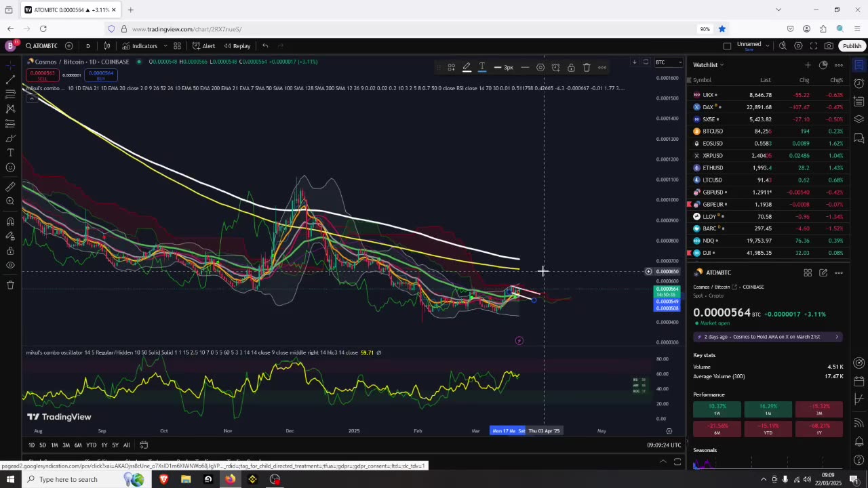Open the alerts panel clock icon

(859, 83)
